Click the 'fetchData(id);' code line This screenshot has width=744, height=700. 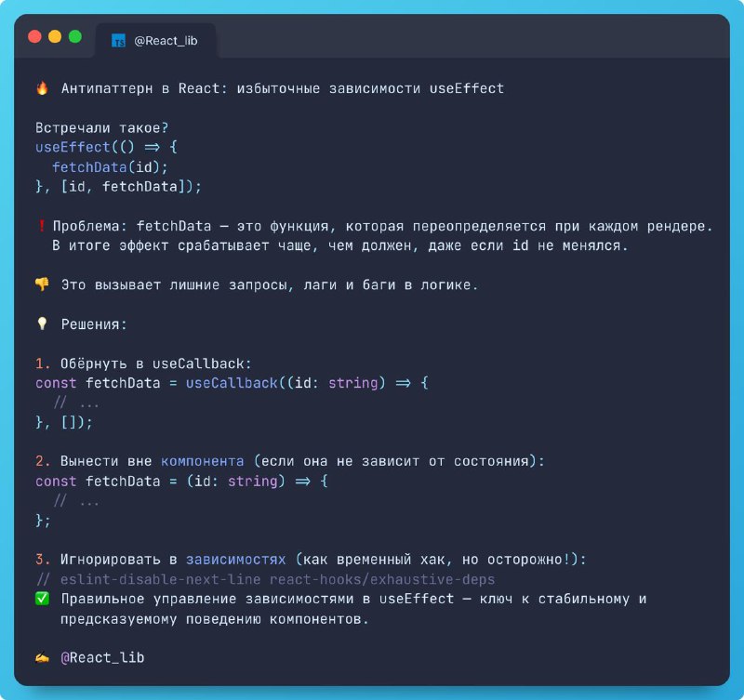pyautogui.click(x=110, y=167)
